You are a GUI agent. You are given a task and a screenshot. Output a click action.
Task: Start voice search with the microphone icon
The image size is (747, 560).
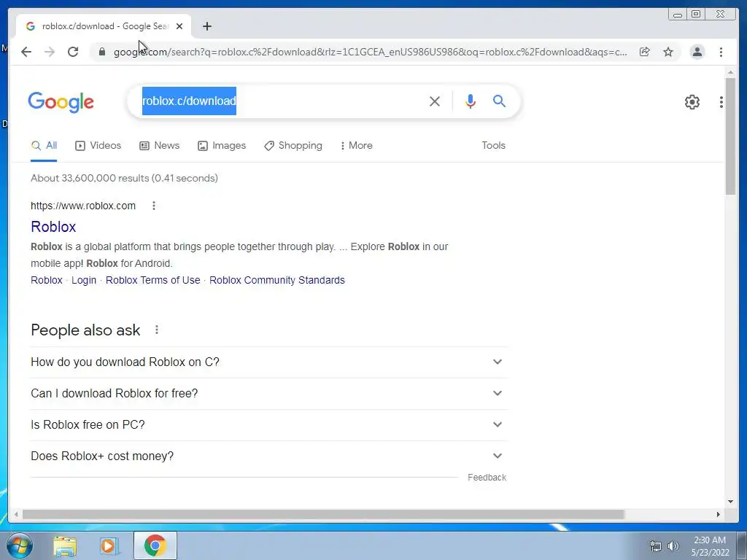tap(471, 101)
